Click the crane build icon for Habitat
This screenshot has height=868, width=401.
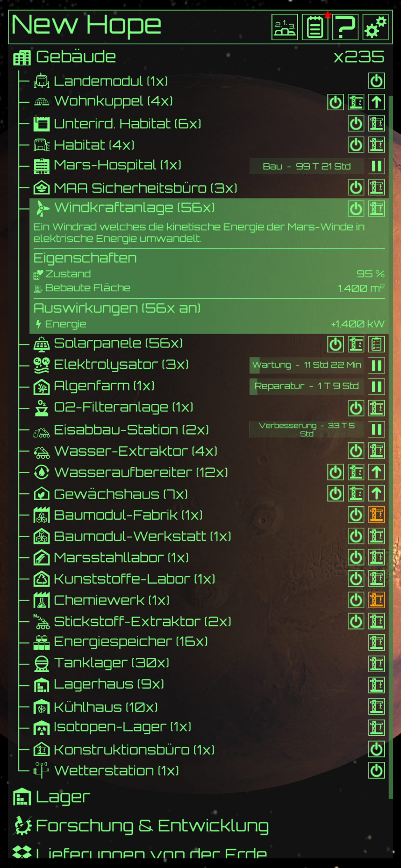coord(376,145)
